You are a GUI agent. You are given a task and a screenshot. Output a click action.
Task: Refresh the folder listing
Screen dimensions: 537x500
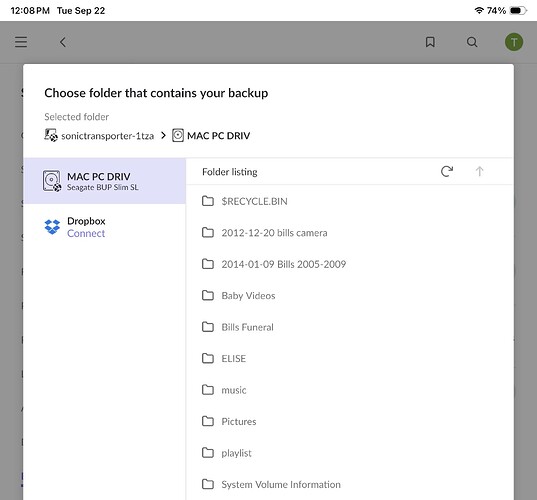point(447,171)
